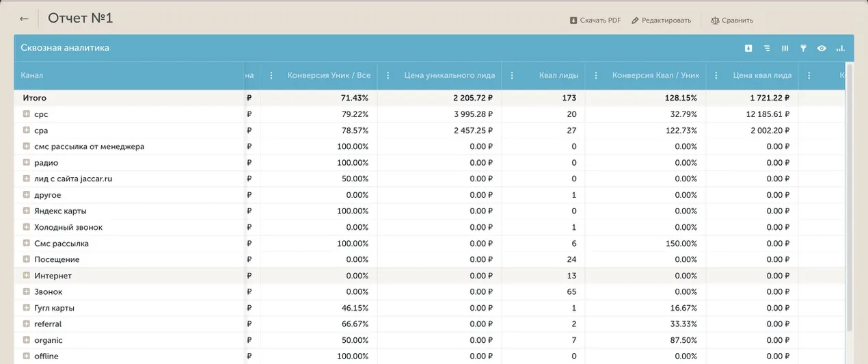Sort by Конверсия Уник / Все header
This screenshot has height=364, width=868.
pos(329,76)
